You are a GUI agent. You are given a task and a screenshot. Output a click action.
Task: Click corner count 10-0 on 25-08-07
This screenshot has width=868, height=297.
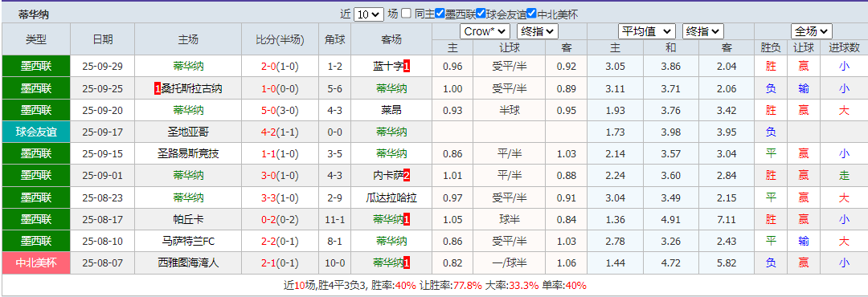[x=335, y=263]
